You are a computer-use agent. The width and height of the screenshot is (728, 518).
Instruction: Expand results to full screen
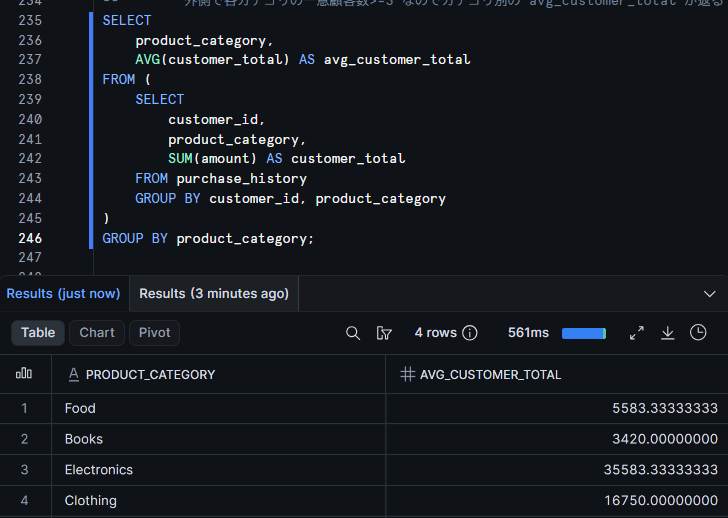pos(637,333)
